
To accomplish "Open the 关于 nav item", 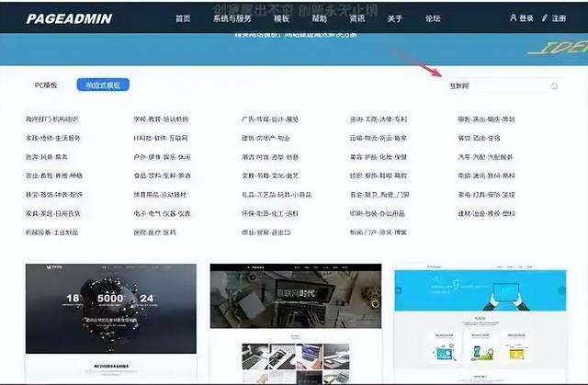I will pyautogui.click(x=394, y=18).
